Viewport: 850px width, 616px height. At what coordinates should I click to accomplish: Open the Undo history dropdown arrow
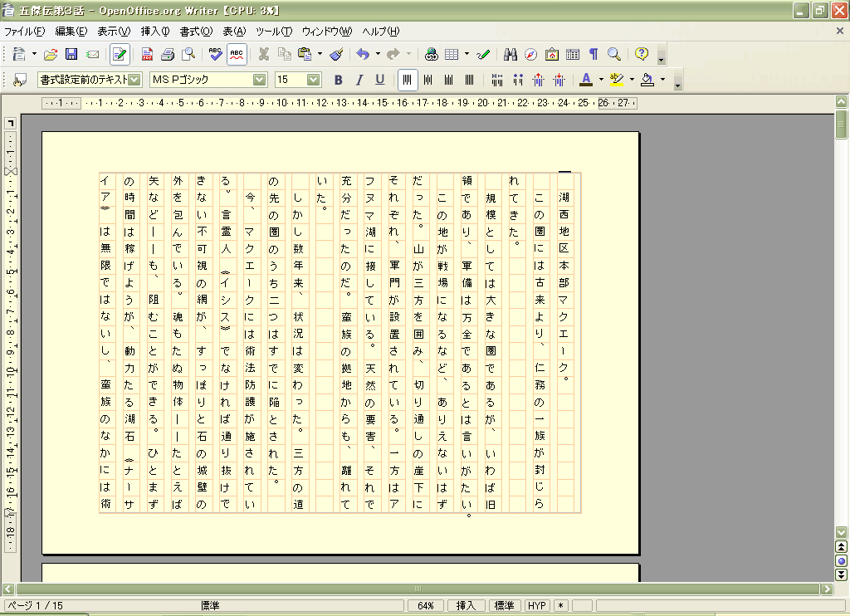(x=378, y=54)
